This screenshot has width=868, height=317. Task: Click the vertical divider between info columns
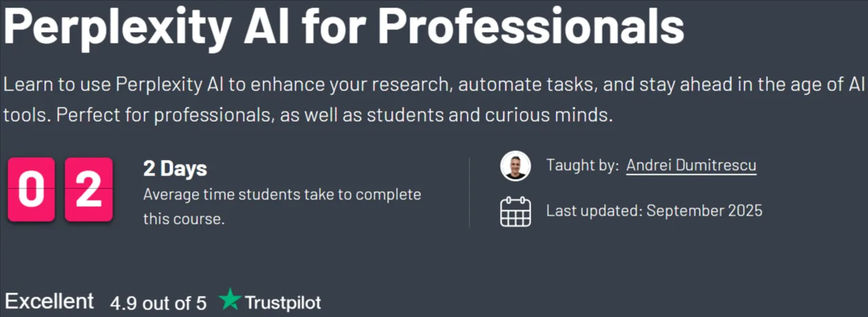[x=469, y=193]
